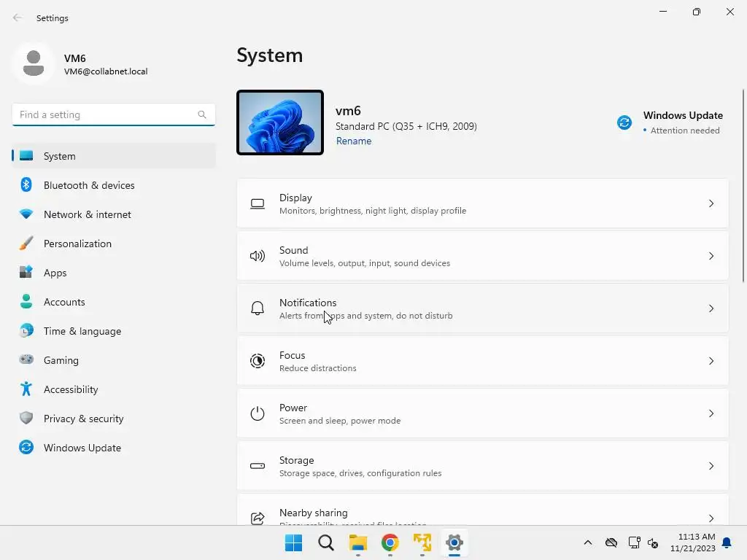The height and width of the screenshot is (560, 747).
Task: Click the vm6 desktop wallpaper thumbnail
Action: (x=280, y=122)
